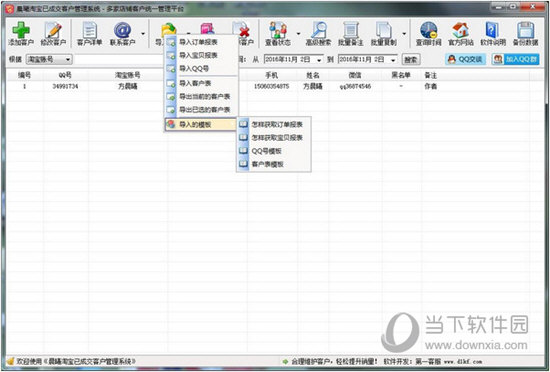
Task: Click 方晨曦 in the 淘宝账号 column
Action: 128,86
